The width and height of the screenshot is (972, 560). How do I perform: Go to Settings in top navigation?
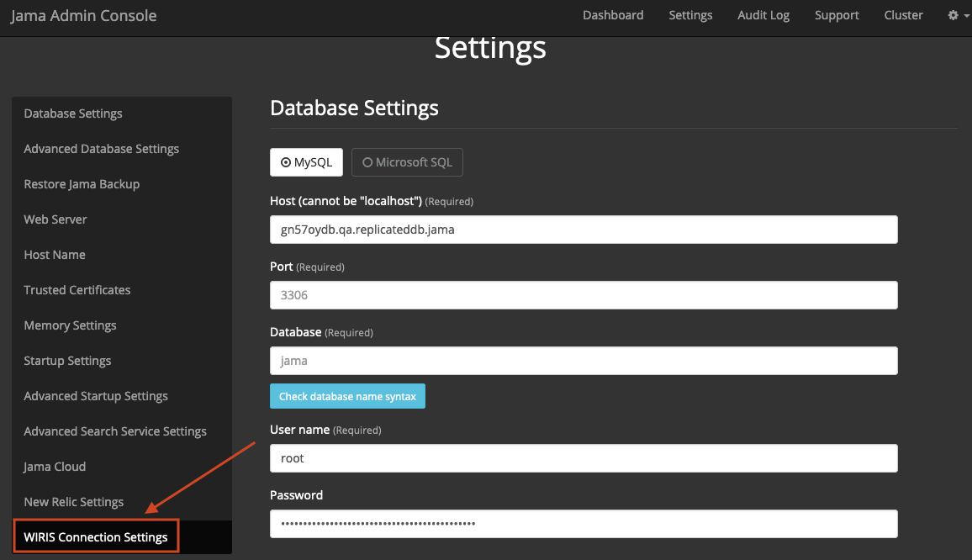(x=690, y=15)
